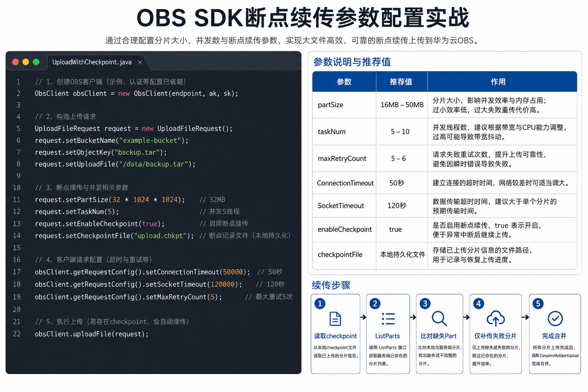Select the SocketTimeout parameter cell in the table
588x392 pixels.
tap(344, 206)
